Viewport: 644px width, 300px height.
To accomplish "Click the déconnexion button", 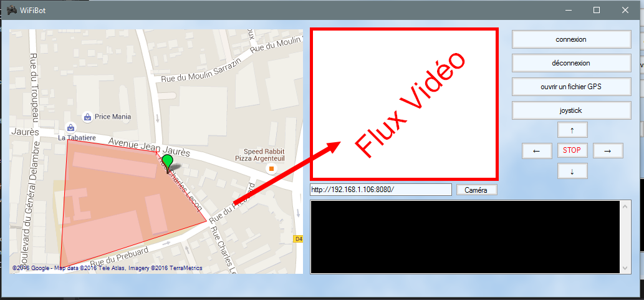I will click(x=571, y=63).
